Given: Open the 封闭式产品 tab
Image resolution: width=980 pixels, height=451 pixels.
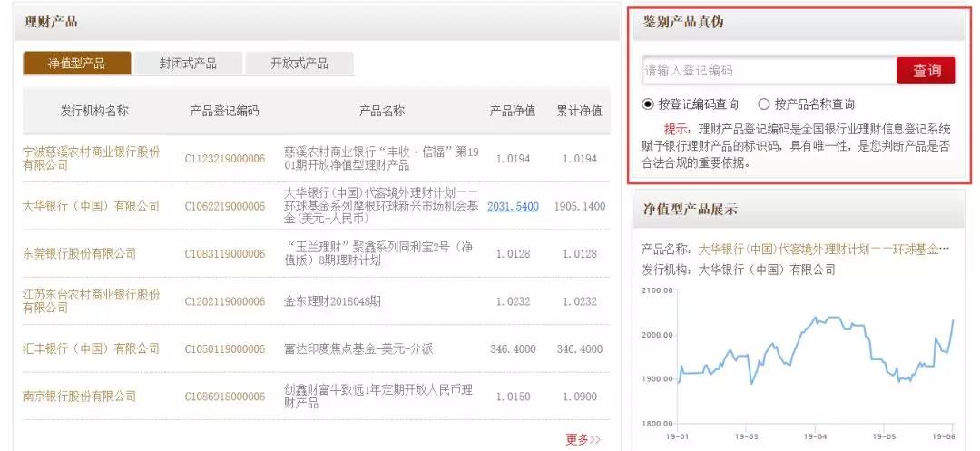Looking at the screenshot, I should [x=188, y=64].
